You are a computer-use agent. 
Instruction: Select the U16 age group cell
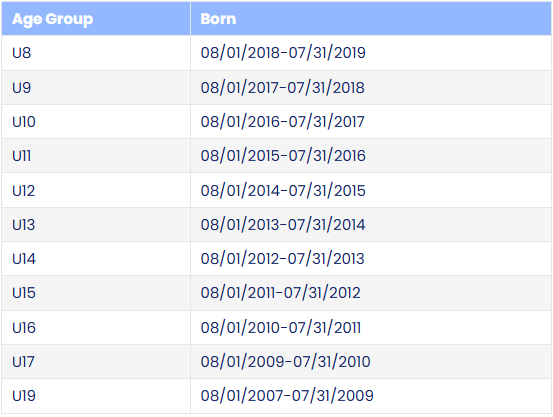[96, 328]
